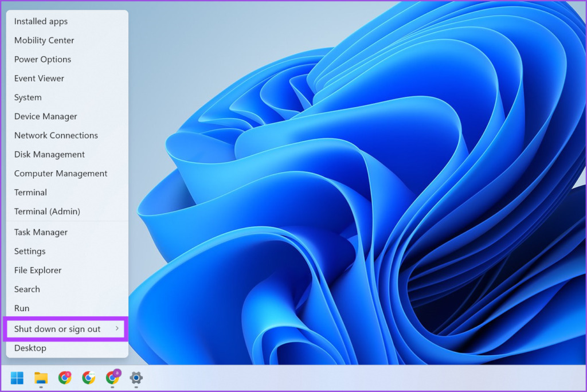587x392 pixels.
Task: Open Device Manager from the menu
Action: 68,116
